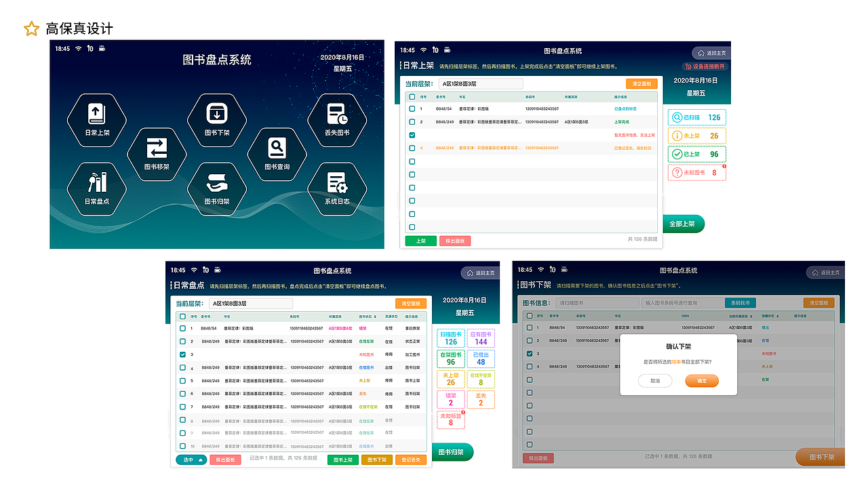The height and width of the screenshot is (488, 868).
Task: Click 移出面板 in 日常上架 screen
Action: [x=455, y=241]
